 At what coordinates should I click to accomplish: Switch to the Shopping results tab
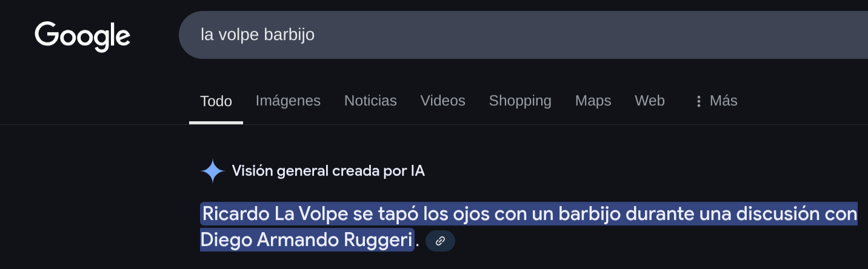[x=520, y=101]
